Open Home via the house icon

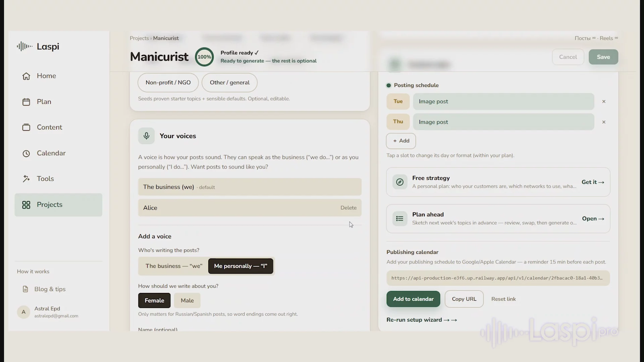26,76
